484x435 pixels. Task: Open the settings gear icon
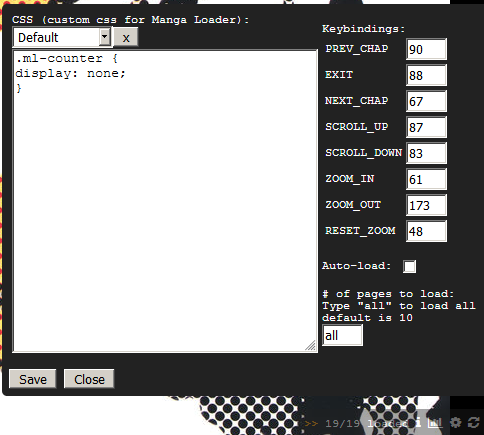pyautogui.click(x=455, y=423)
